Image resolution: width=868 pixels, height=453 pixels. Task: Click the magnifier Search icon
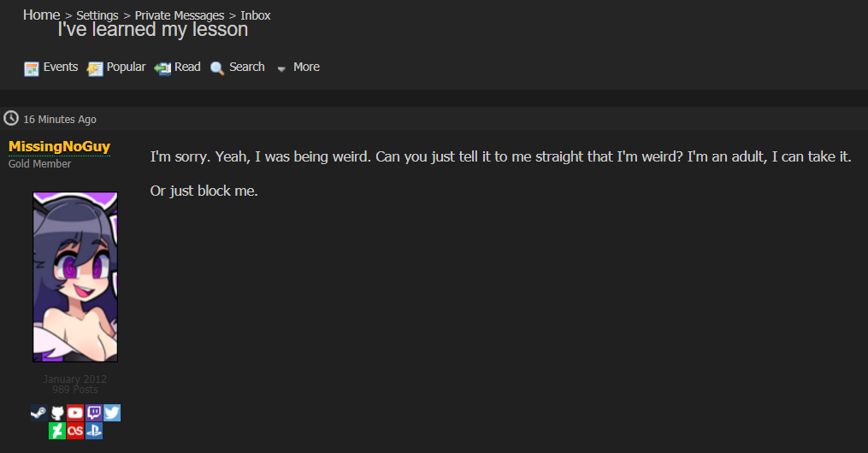click(x=217, y=68)
